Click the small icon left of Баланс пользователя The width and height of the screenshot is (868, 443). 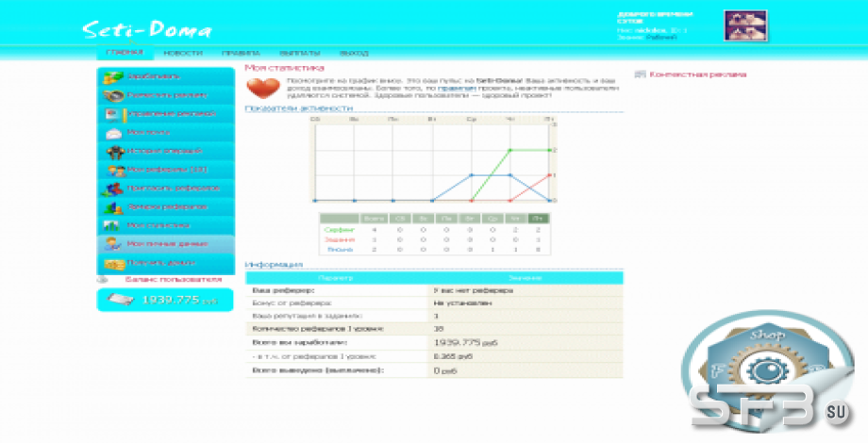(x=103, y=280)
